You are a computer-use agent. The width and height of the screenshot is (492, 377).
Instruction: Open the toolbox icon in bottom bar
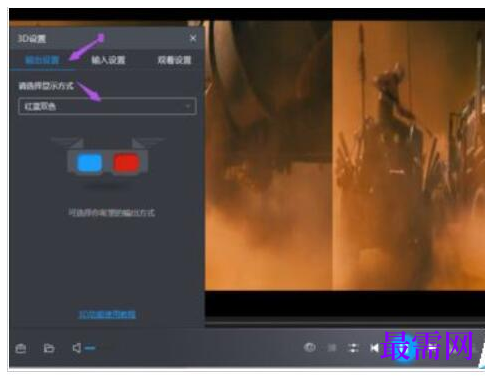pyautogui.click(x=21, y=348)
